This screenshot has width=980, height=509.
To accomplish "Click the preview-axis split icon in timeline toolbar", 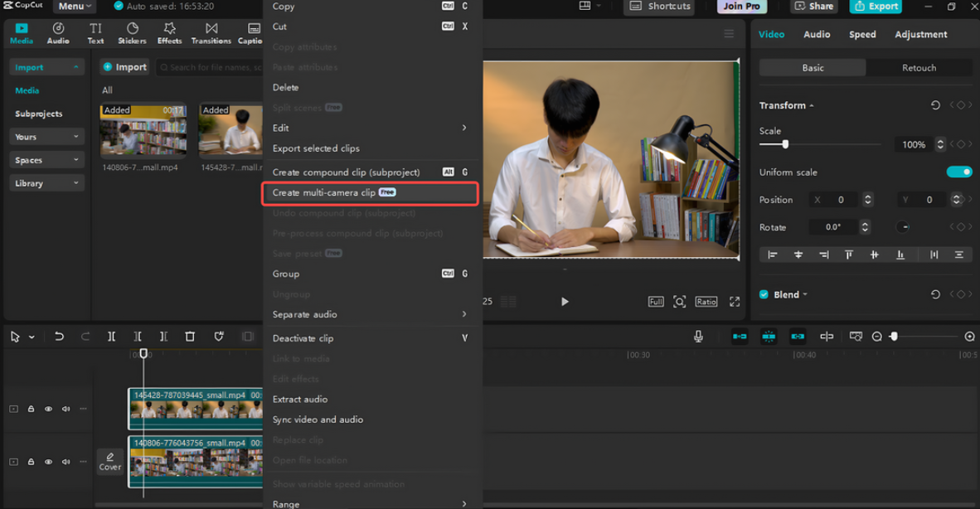I will [x=827, y=337].
